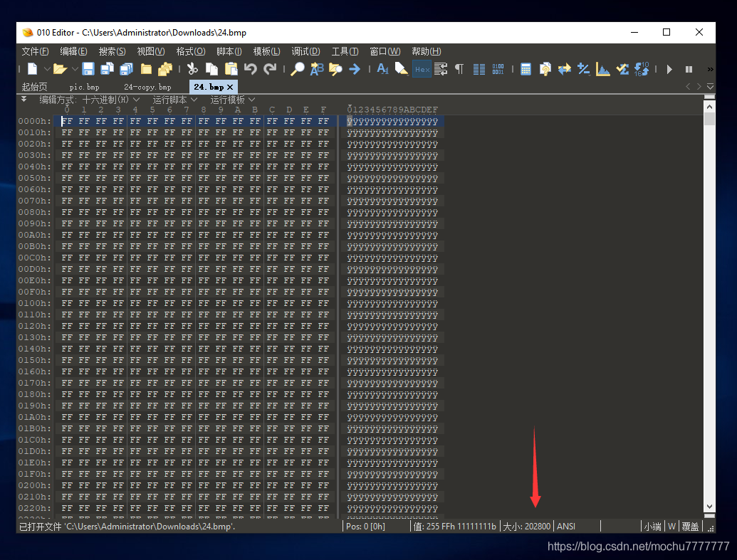737x560 pixels.
Task: Click the Compare Files icon
Action: (545, 69)
